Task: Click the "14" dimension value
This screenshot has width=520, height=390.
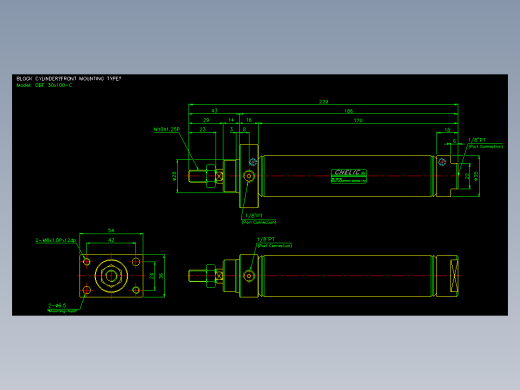Action: pyautogui.click(x=231, y=120)
